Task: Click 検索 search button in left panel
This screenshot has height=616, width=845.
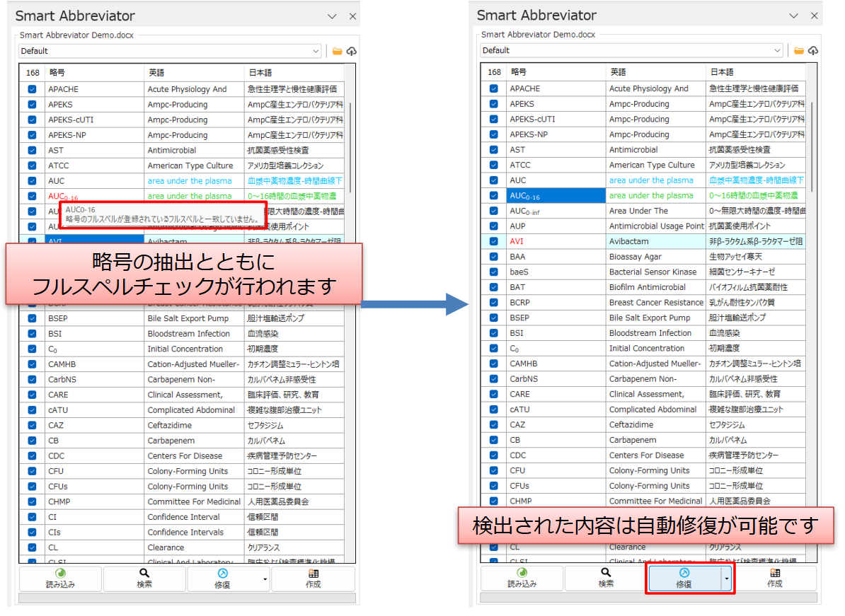Action: (144, 578)
